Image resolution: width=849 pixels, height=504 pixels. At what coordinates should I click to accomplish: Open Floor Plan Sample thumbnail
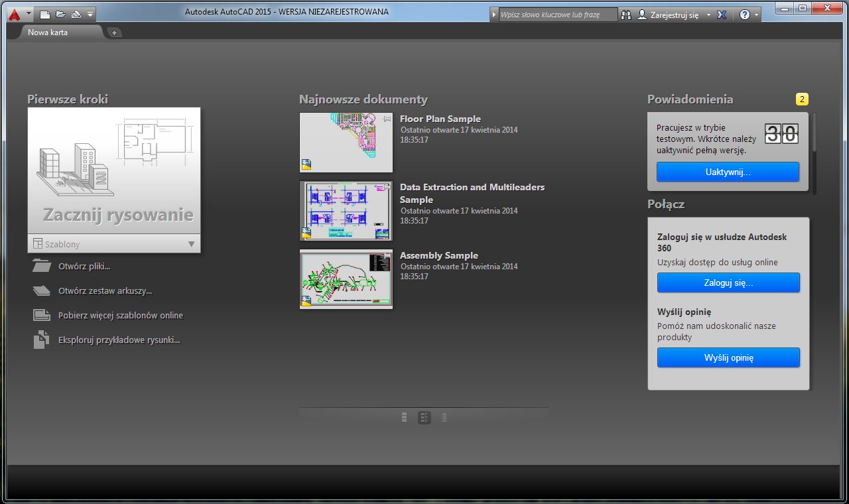346,143
